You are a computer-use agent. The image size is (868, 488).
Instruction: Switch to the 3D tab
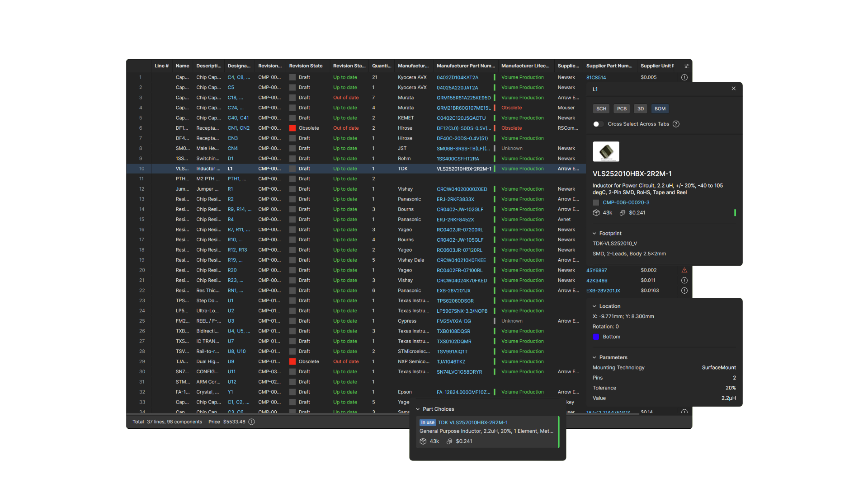coord(640,109)
